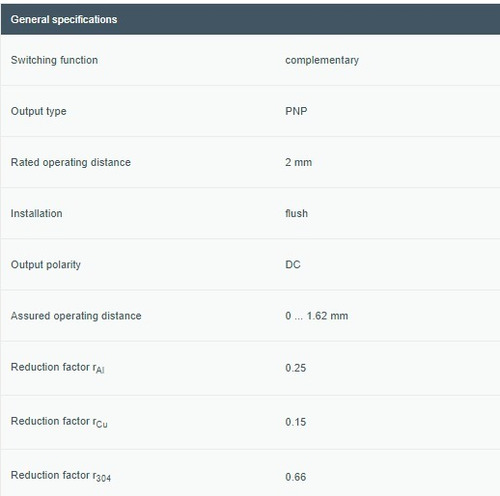
Task: Select the Rated operating distance label
Action: 71,162
